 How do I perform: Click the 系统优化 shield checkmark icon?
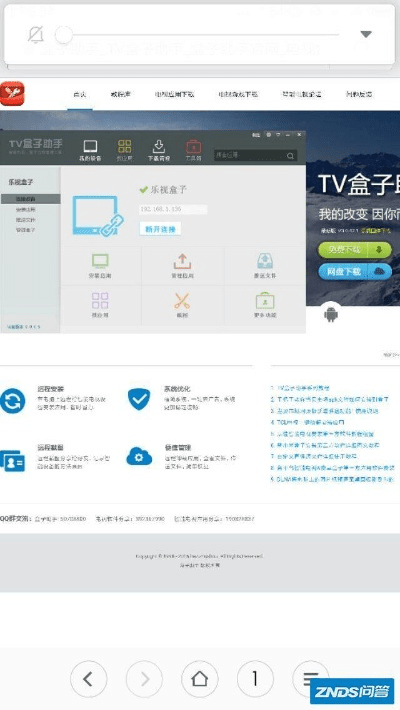pyautogui.click(x=139, y=399)
